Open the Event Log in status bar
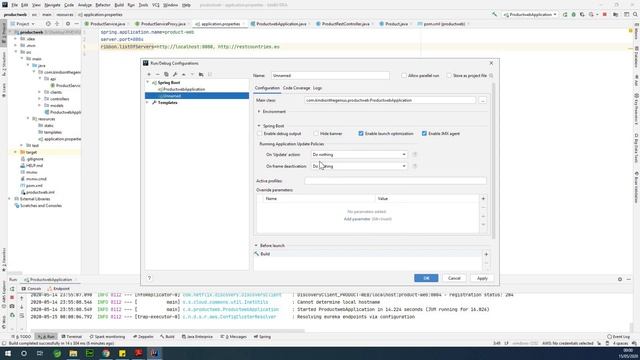 click(x=618, y=337)
